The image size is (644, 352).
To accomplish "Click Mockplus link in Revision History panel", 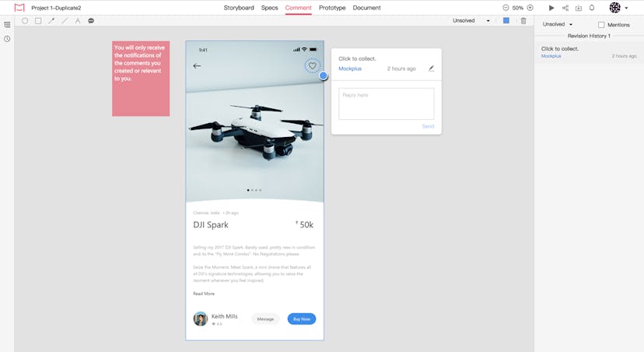I will (x=551, y=56).
